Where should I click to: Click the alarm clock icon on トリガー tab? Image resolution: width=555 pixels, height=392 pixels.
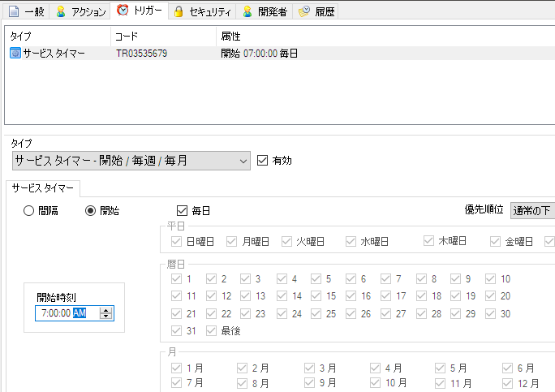[x=123, y=10]
